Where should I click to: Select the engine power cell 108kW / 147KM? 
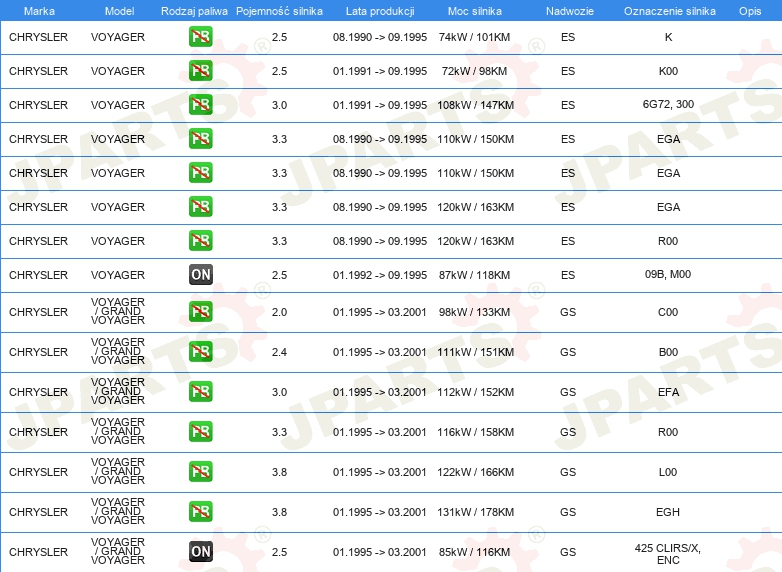[475, 105]
